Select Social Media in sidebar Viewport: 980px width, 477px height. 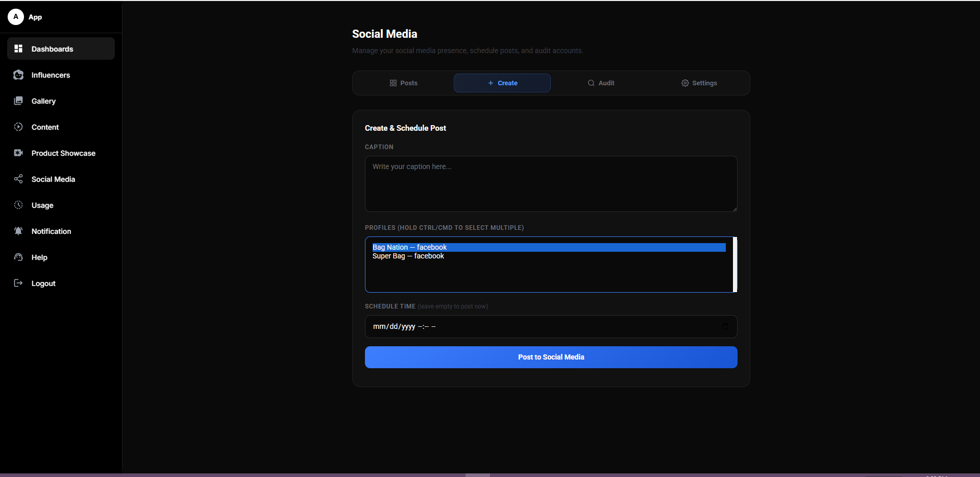tap(61, 179)
